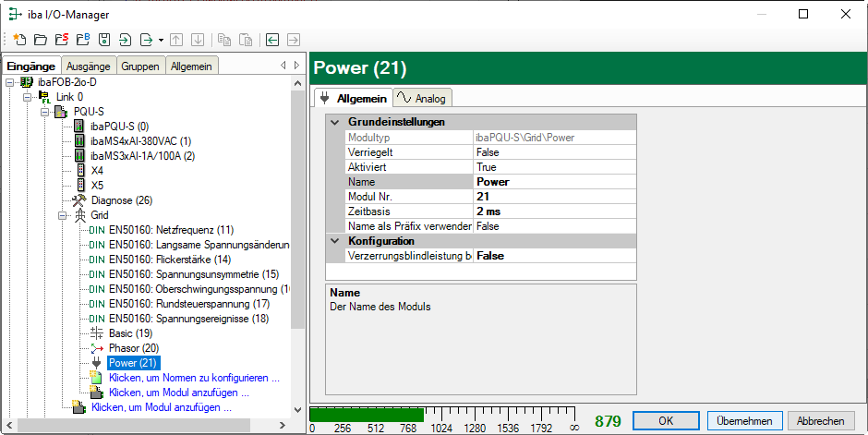Collapse the Grundeinstellungen section
868x435 pixels.
pos(334,122)
